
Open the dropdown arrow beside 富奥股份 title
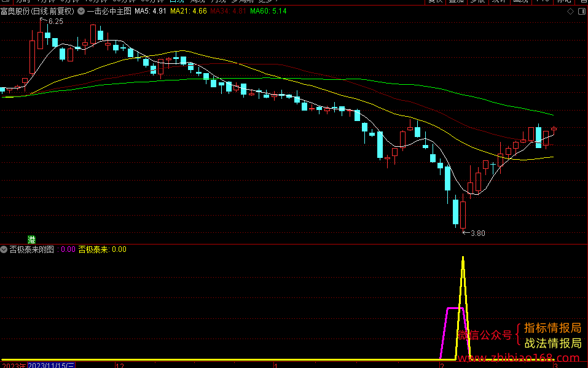[81, 11]
